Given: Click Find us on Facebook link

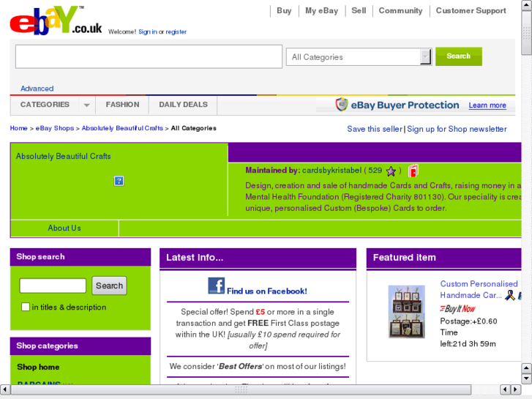Looking at the screenshot, I should click(266, 291).
